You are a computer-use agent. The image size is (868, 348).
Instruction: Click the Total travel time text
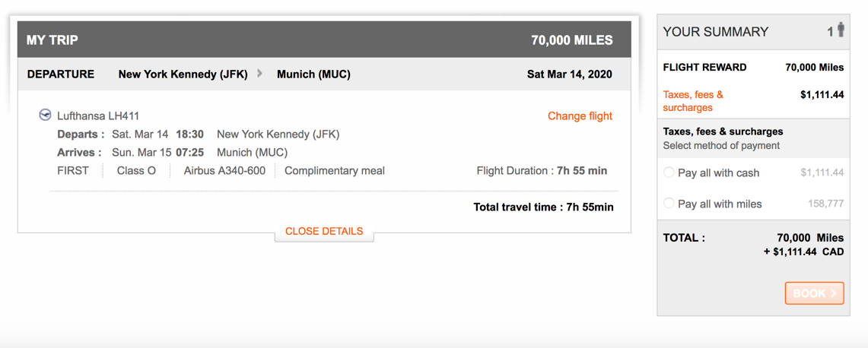[x=543, y=207]
